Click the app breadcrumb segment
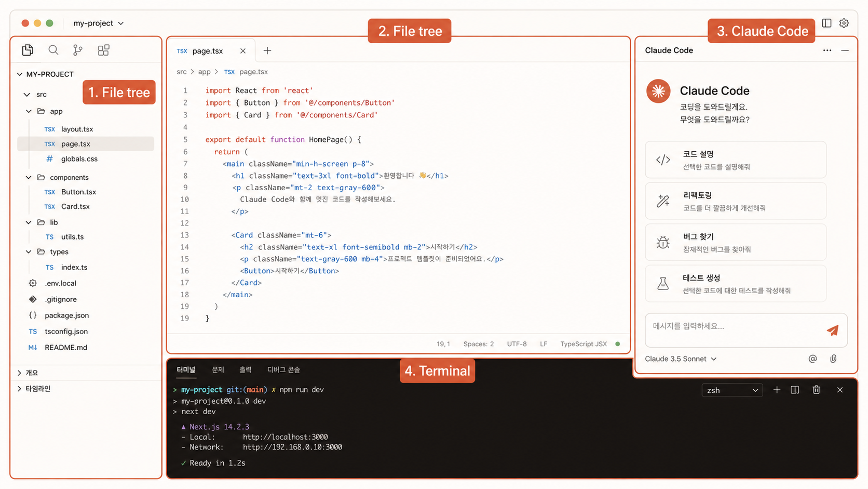The image size is (868, 489). 205,72
